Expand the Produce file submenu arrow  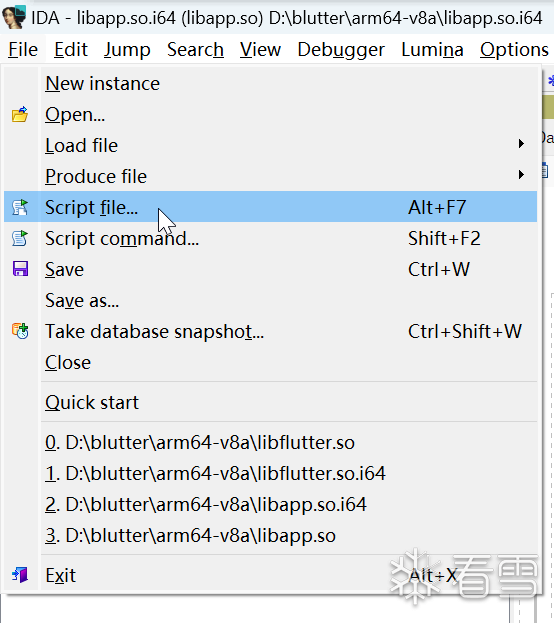pyautogui.click(x=521, y=174)
